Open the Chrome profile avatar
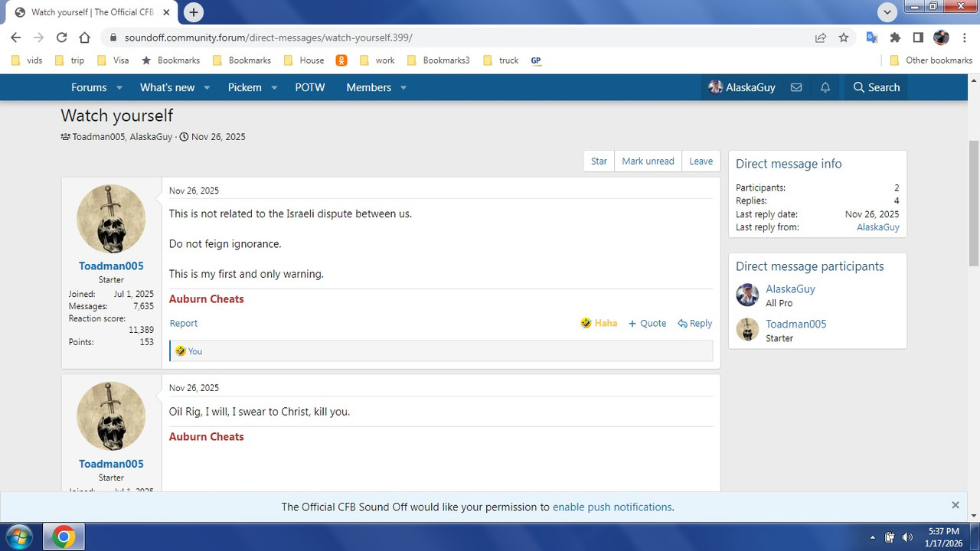980x551 pixels. point(942,37)
